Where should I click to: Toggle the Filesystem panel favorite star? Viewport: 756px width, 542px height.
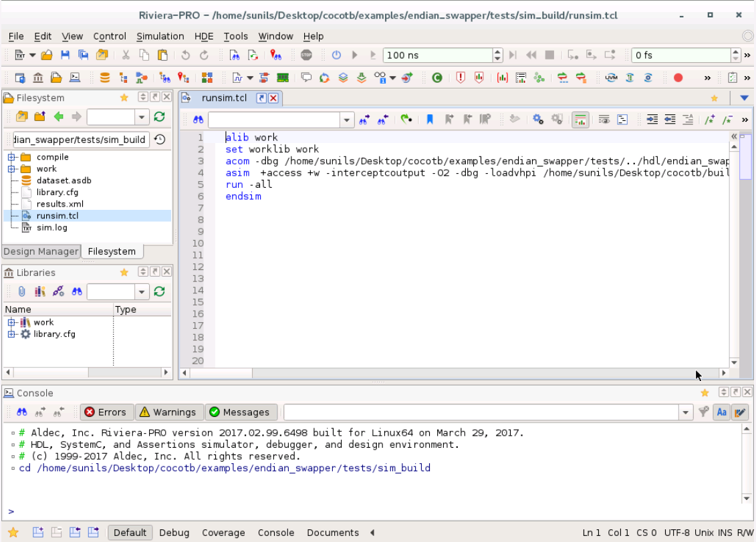pos(124,98)
